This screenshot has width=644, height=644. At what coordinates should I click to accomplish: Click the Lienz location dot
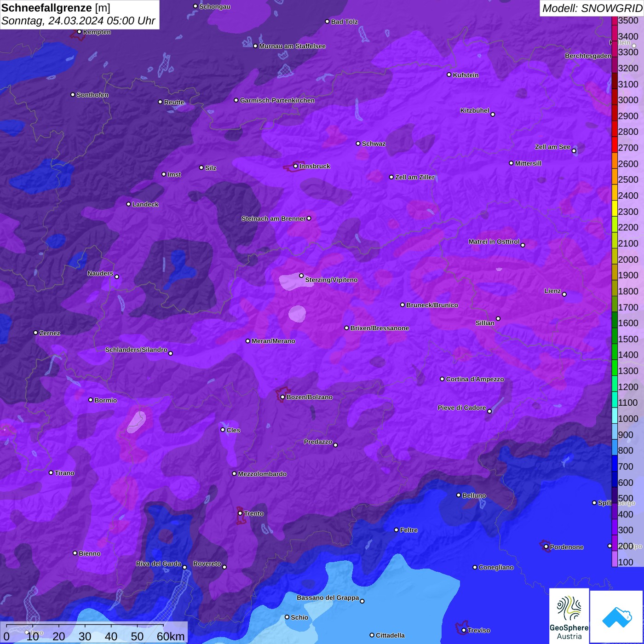[x=564, y=294]
